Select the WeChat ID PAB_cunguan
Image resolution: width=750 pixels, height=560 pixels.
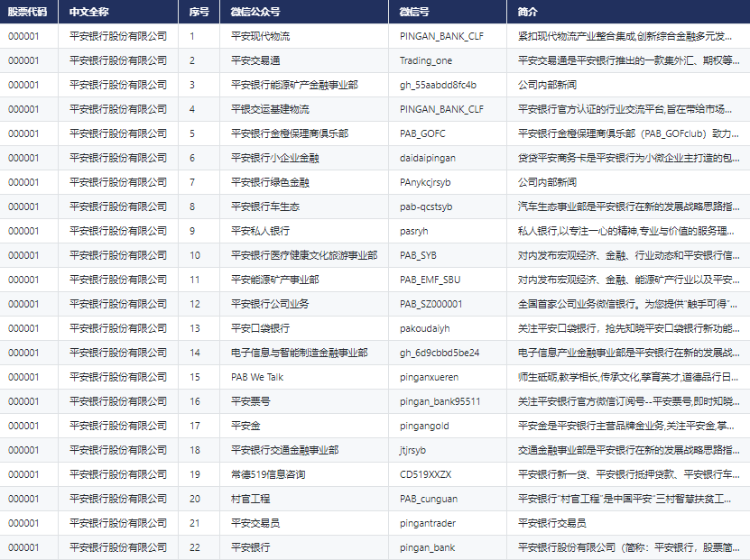[x=429, y=500]
